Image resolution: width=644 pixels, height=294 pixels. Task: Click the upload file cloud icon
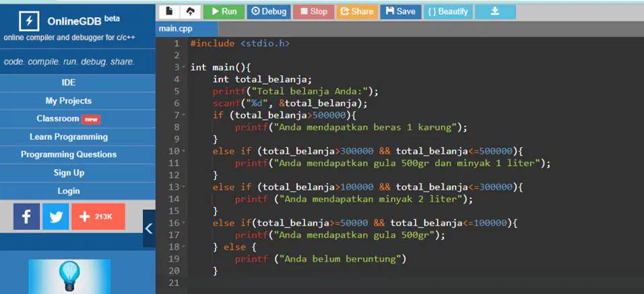point(190,12)
